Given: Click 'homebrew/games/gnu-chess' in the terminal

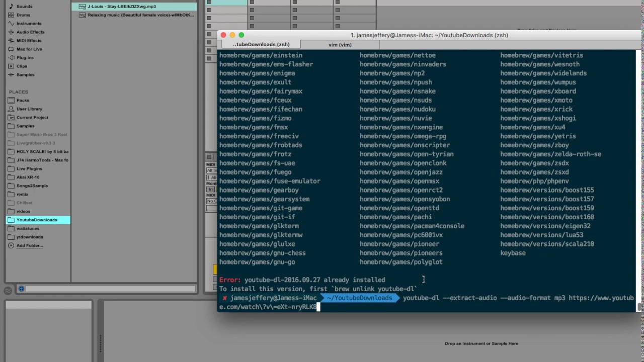Looking at the screenshot, I should point(263,253).
